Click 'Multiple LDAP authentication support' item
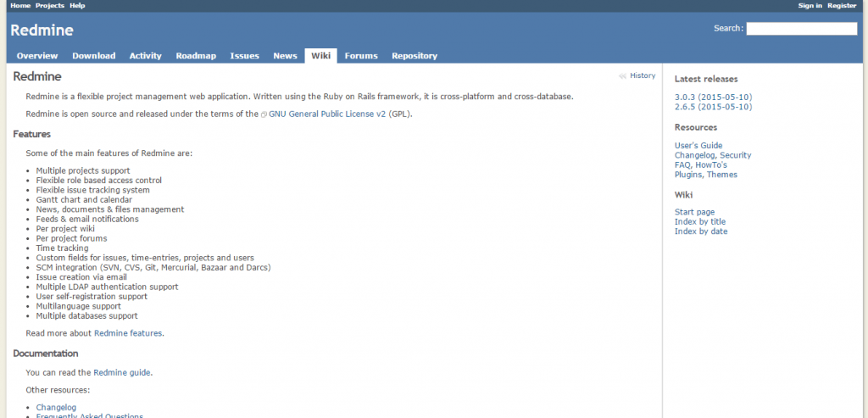Screen dimensions: 868x418 [x=107, y=287]
